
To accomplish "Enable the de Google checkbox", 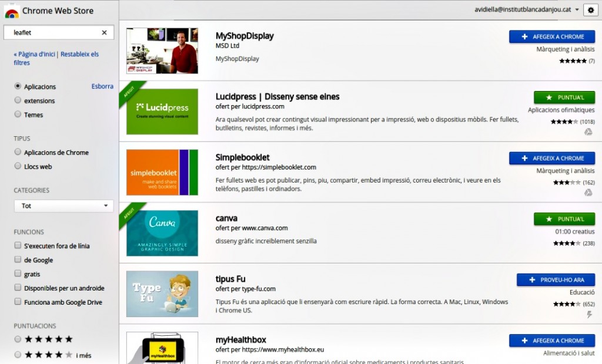I will click(18, 259).
